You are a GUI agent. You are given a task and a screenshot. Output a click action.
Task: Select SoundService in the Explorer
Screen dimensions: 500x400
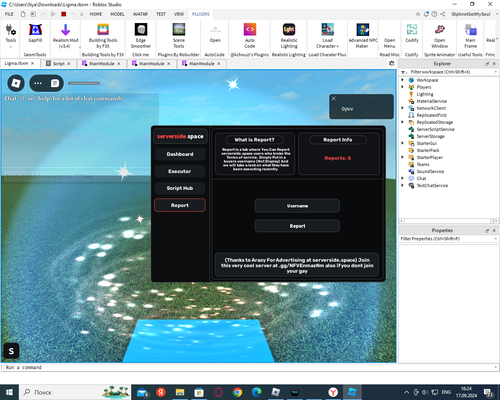(x=430, y=171)
